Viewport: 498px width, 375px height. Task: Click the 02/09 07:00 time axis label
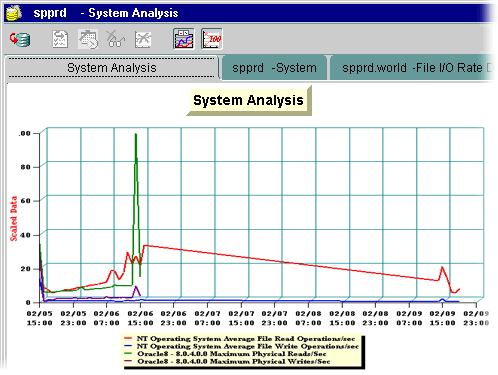pyautogui.click(x=409, y=318)
